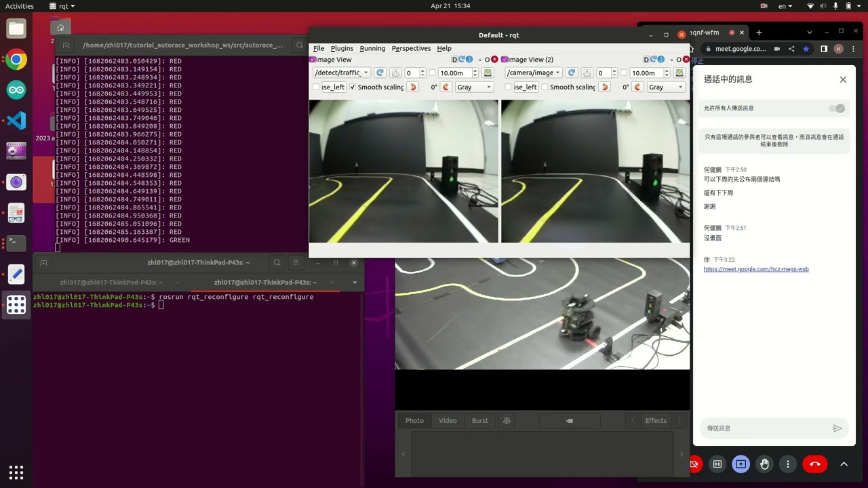Toggle allow everyone to send messages

(837, 108)
